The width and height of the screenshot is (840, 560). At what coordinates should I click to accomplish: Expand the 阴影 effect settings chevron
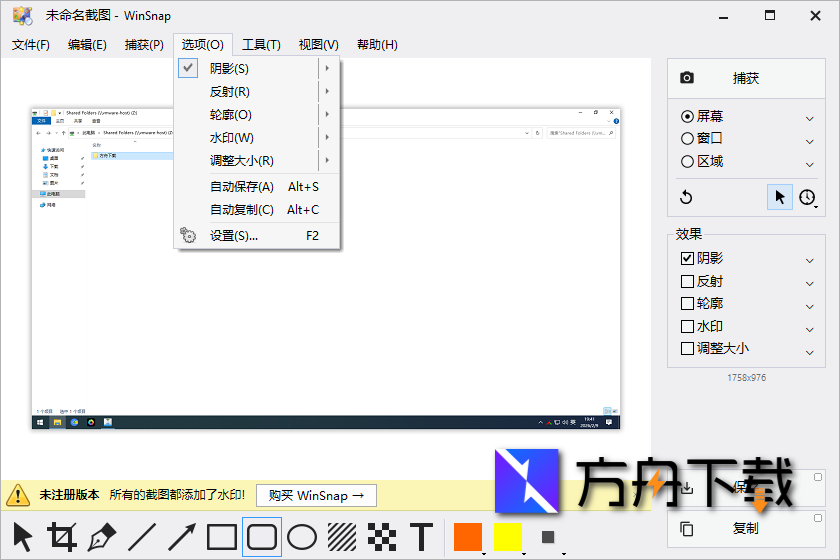pyautogui.click(x=809, y=260)
